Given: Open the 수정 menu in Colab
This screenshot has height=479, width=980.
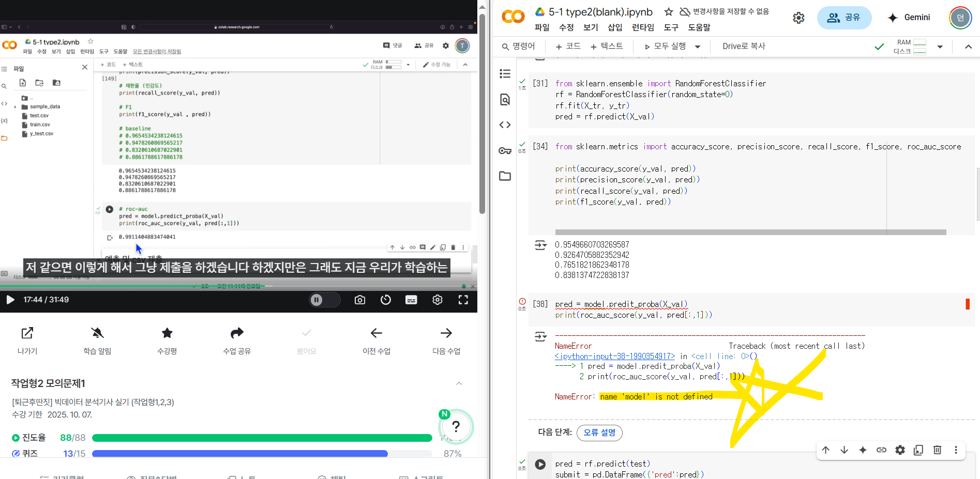Looking at the screenshot, I should [566, 27].
